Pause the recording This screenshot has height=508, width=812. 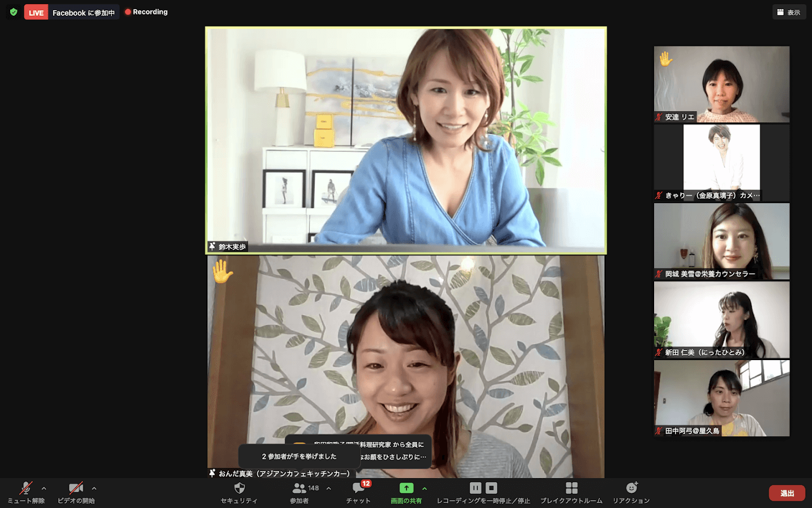point(475,488)
